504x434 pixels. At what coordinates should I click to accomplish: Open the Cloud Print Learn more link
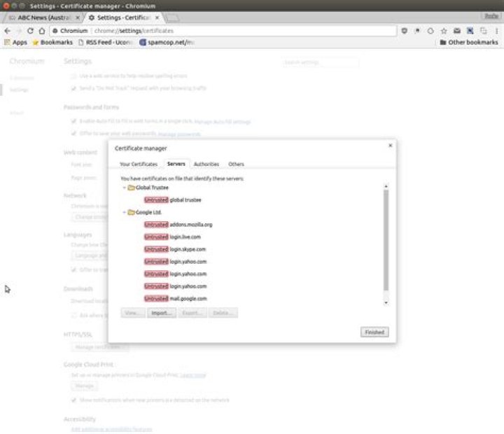193,375
